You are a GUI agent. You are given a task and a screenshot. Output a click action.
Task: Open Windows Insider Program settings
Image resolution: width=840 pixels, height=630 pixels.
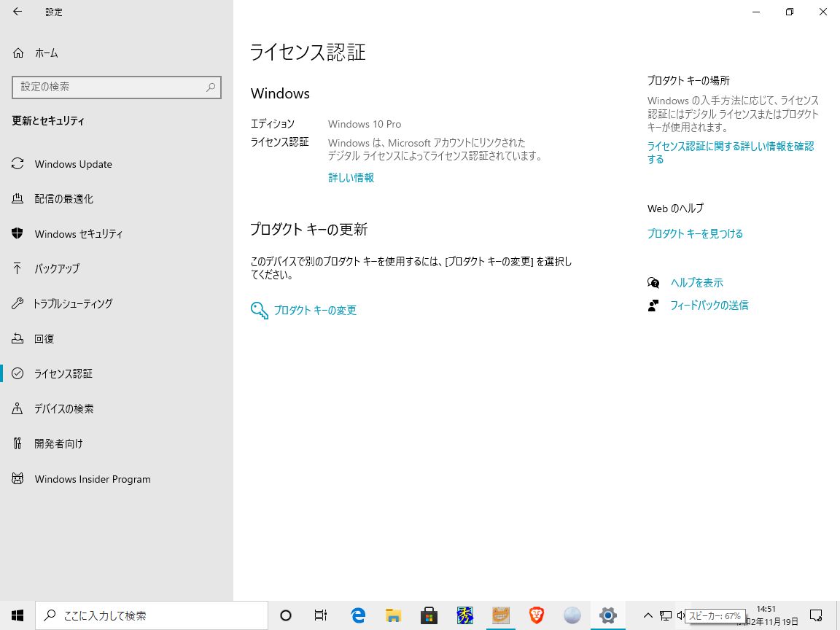click(93, 479)
